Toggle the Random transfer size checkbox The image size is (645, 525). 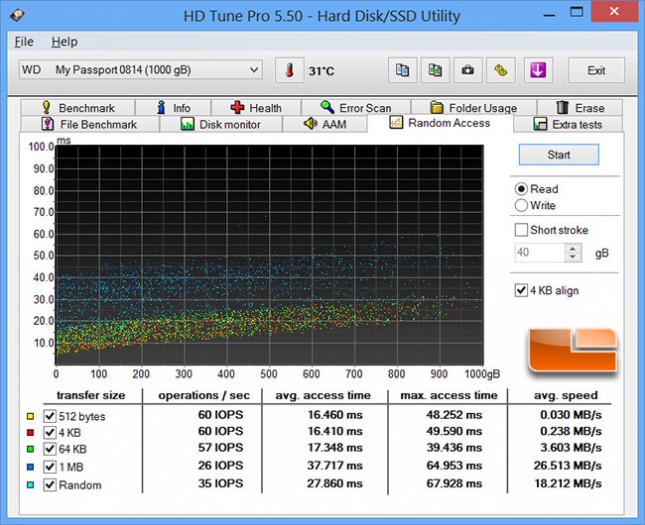click(50, 485)
